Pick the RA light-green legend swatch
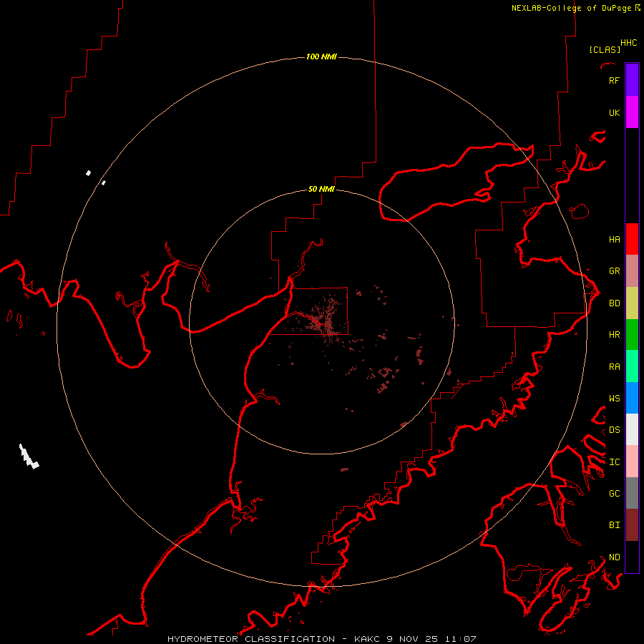Viewport: 644px width, 644px height. [x=632, y=366]
